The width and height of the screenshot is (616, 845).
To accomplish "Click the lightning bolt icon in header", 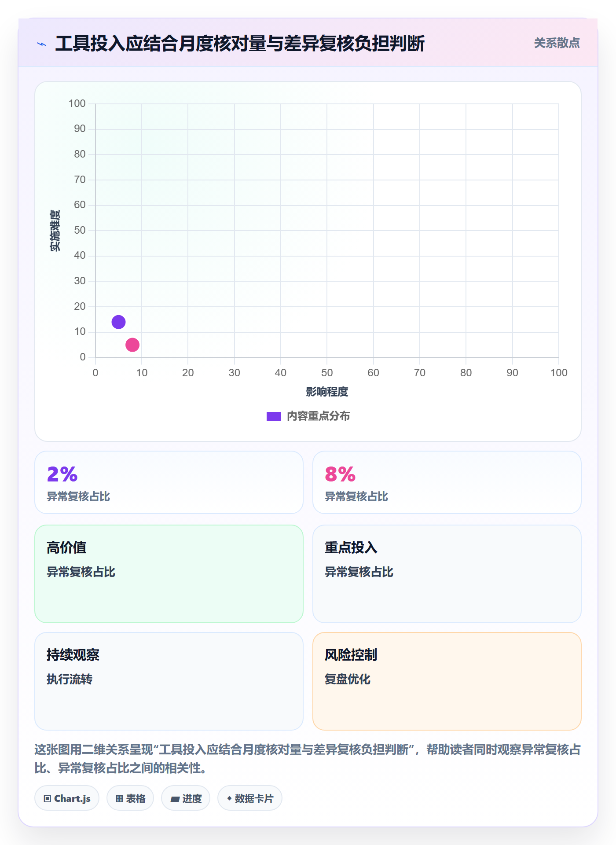I will click(42, 44).
